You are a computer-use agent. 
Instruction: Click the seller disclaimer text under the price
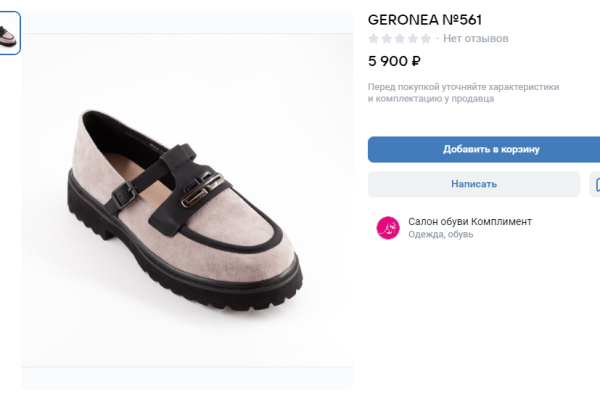(463, 93)
